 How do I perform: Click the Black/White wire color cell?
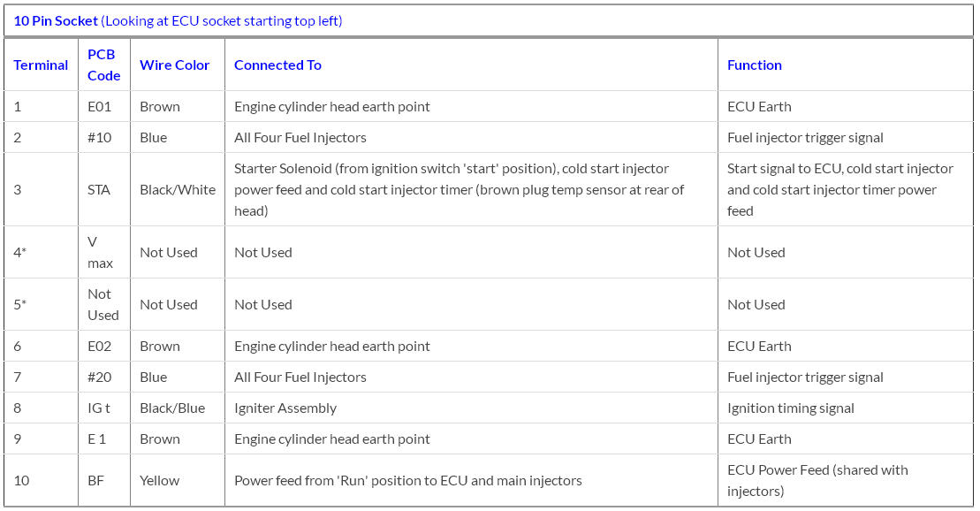(178, 189)
